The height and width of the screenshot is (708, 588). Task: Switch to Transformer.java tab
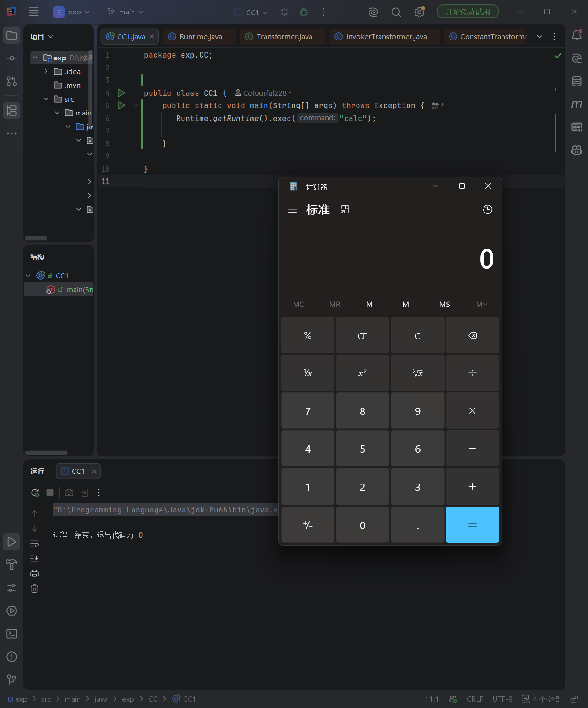[283, 36]
